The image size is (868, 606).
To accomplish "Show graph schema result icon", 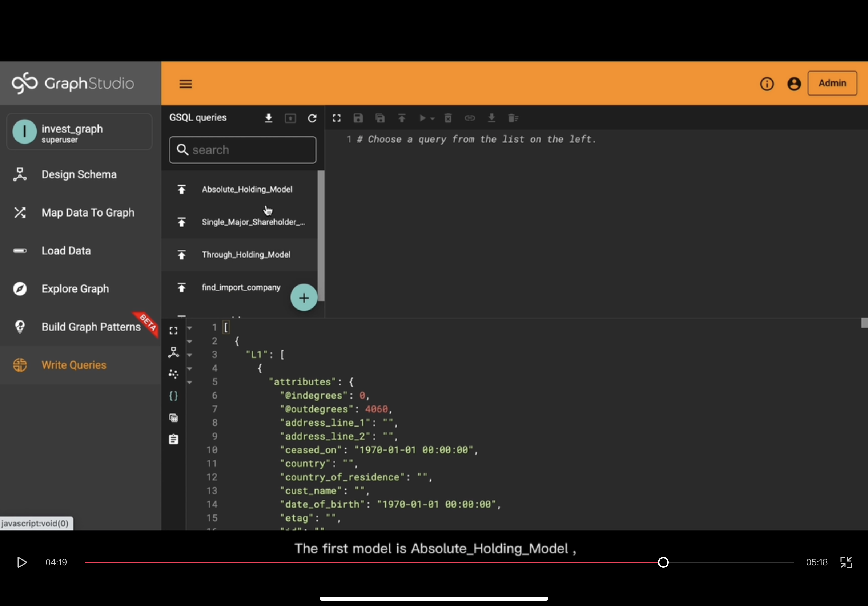I will pyautogui.click(x=173, y=352).
